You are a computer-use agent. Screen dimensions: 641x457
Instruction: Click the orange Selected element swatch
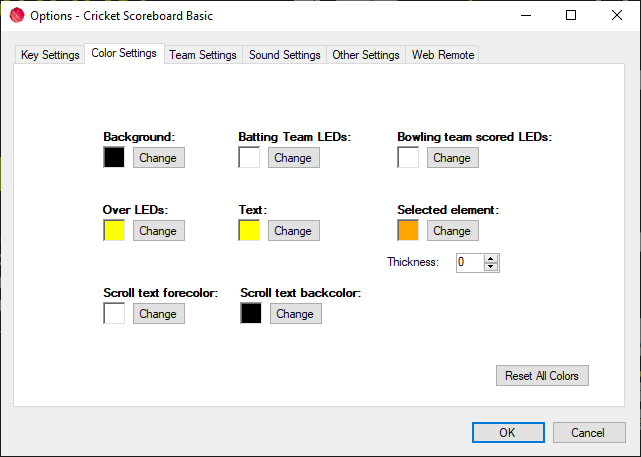pyautogui.click(x=408, y=231)
